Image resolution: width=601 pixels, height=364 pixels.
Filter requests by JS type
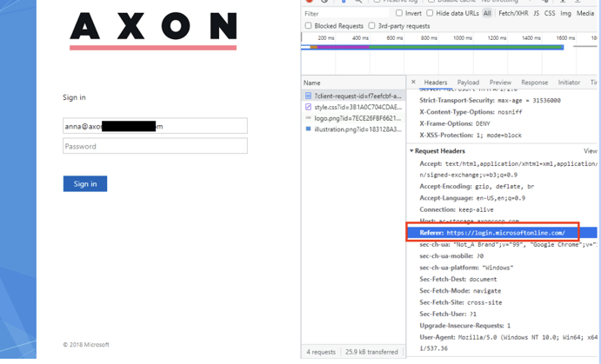pos(537,13)
